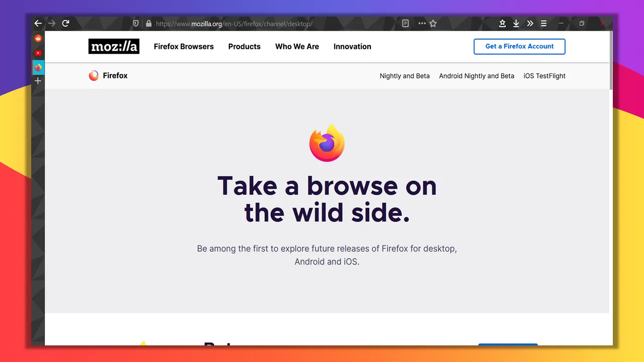Open the Reddit tab in the sidebar
This screenshot has width=644, height=362.
point(38,38)
